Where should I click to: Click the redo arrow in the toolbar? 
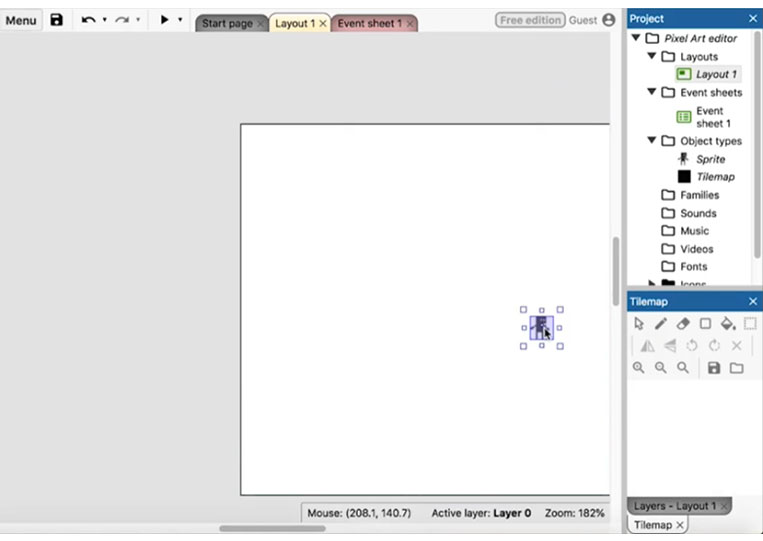[122, 20]
